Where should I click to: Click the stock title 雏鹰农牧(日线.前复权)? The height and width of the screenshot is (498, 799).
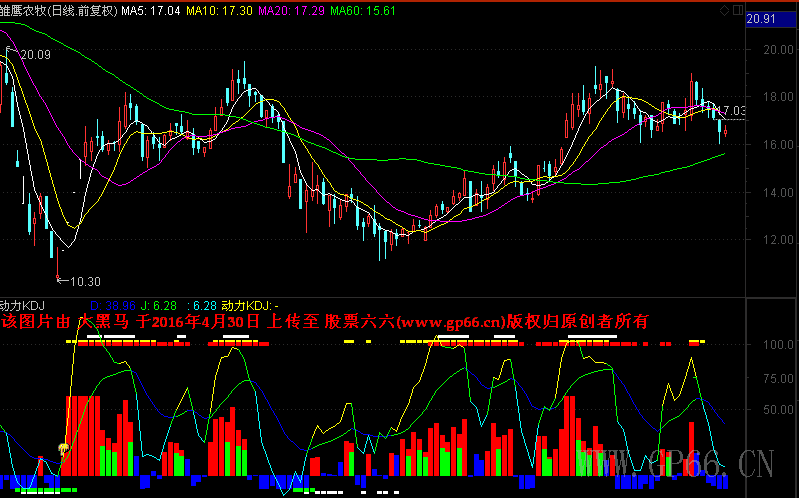[58, 11]
